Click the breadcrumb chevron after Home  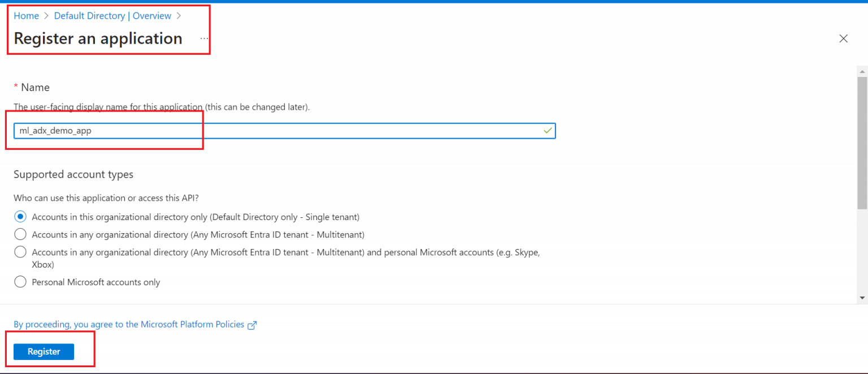coord(46,16)
